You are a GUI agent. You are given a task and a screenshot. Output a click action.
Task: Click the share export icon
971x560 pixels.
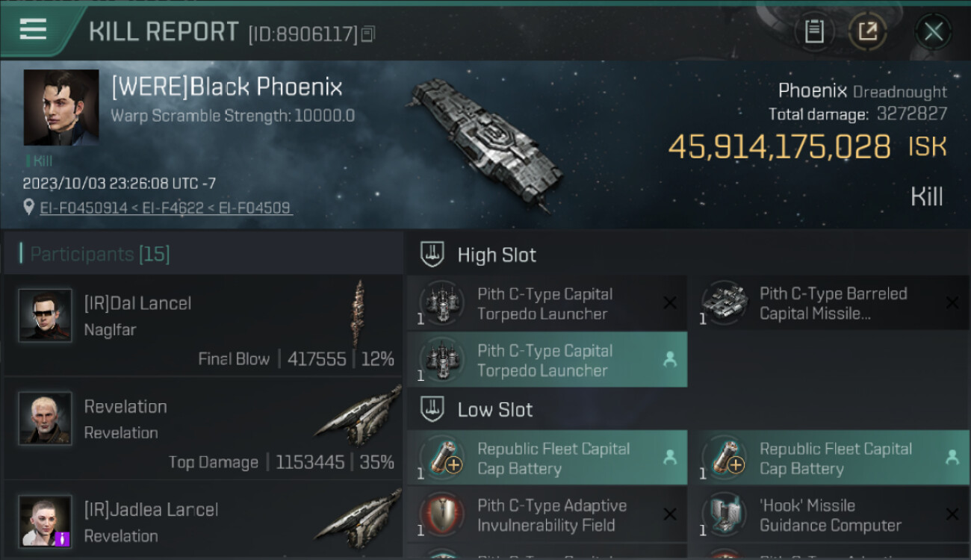[867, 31]
